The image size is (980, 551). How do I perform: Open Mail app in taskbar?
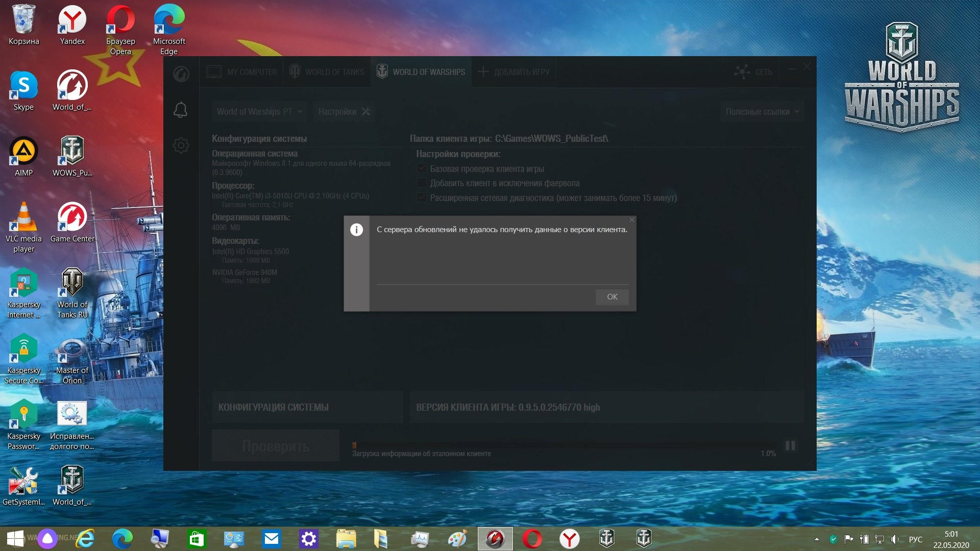[272, 539]
